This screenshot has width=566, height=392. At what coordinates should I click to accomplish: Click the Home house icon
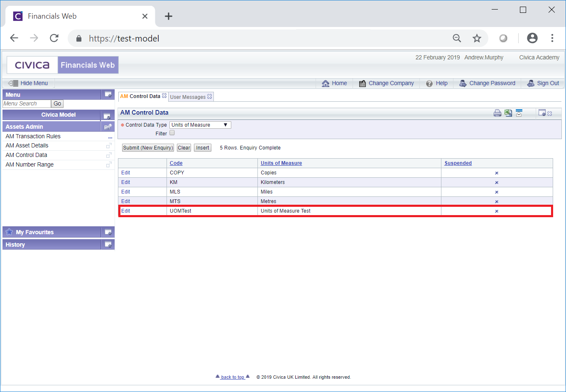pos(326,83)
